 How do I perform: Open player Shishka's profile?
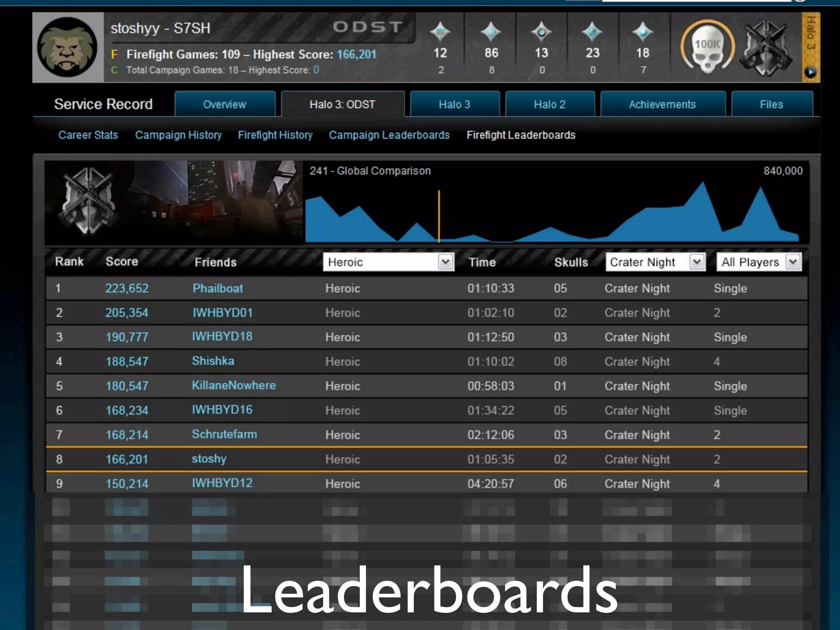point(213,361)
